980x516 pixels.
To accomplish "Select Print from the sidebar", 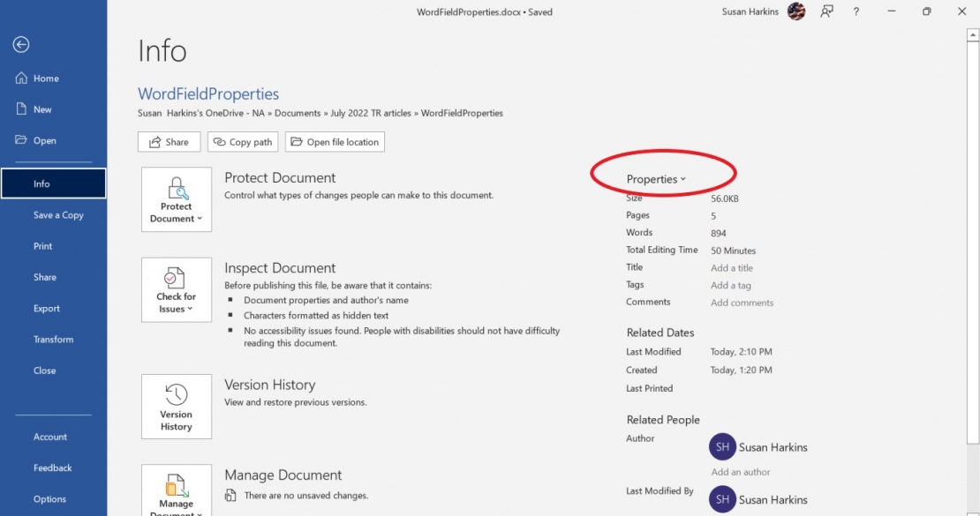I will coord(44,246).
